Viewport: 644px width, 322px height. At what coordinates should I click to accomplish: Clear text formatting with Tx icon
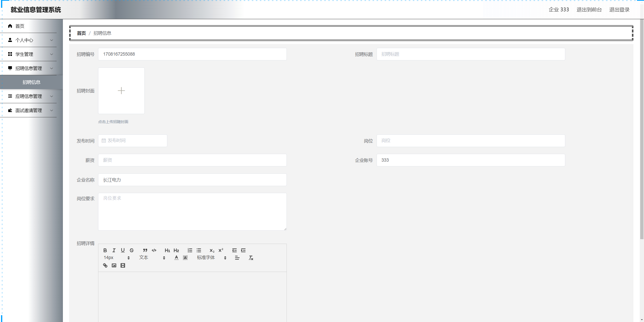[251, 258]
